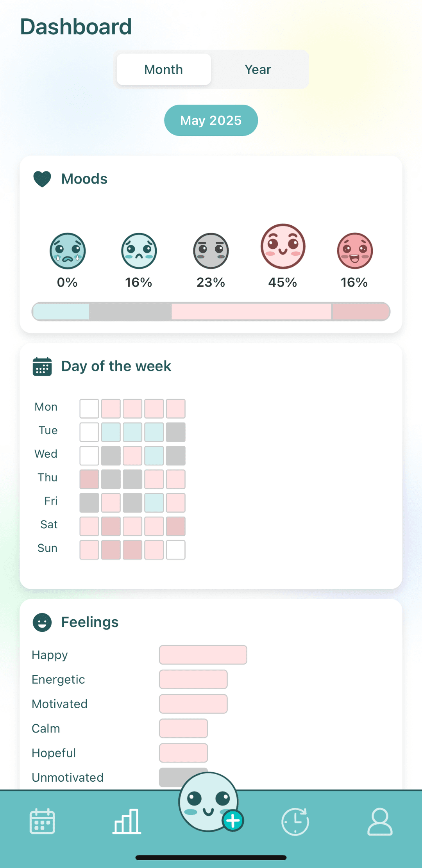Viewport: 422px width, 868px height.
Task: Select the happiest laughing mood face
Action: tap(354, 250)
